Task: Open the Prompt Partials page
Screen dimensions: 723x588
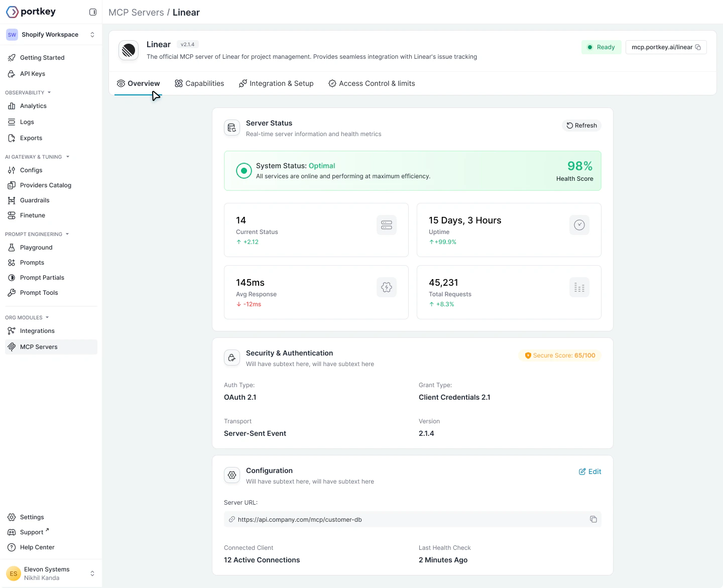Action: [x=42, y=277]
